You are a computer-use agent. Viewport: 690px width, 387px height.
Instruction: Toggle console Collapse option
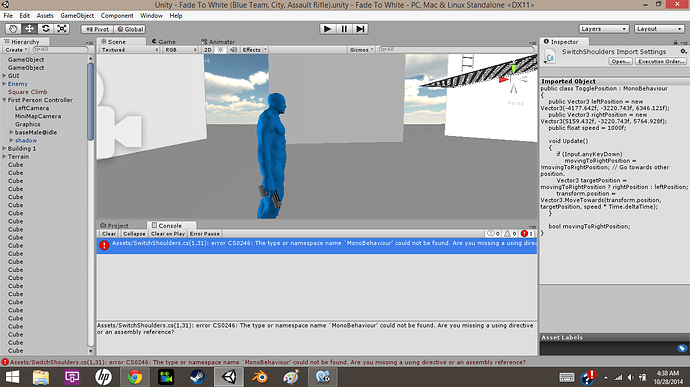[134, 234]
